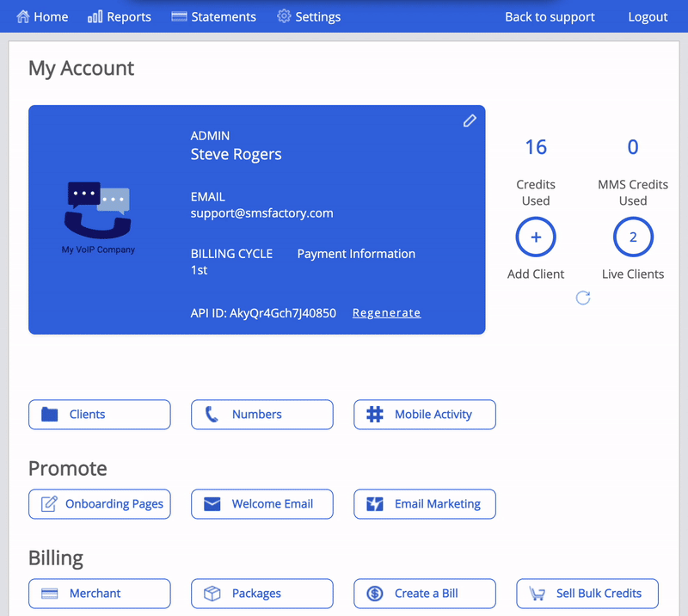Image resolution: width=688 pixels, height=616 pixels.
Task: Click the phone icon in Numbers button
Action: pyautogui.click(x=212, y=414)
